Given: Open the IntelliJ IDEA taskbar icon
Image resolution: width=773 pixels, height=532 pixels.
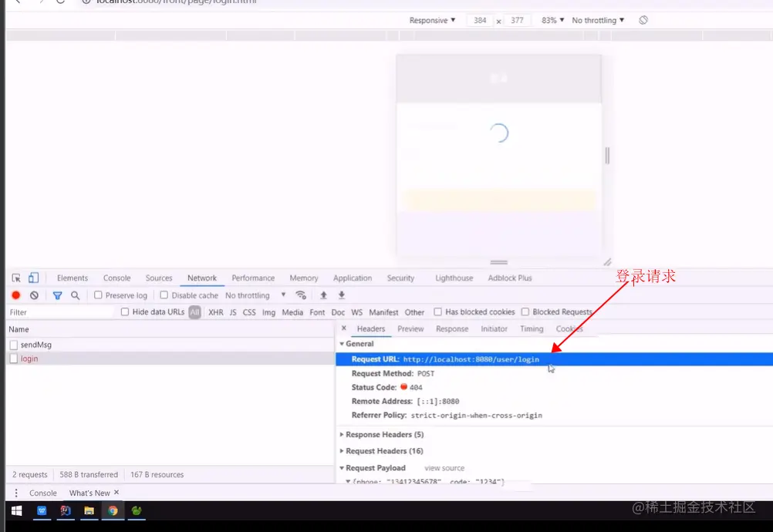Looking at the screenshot, I should (x=65, y=511).
